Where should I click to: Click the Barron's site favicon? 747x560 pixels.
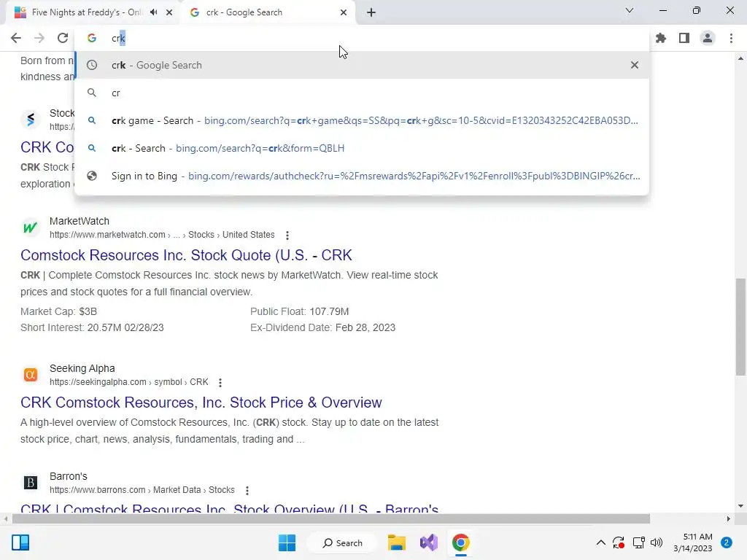point(31,483)
